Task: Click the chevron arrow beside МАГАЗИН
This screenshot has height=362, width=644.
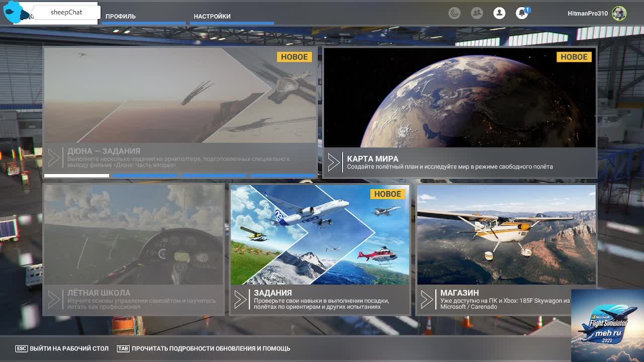Action: tap(427, 300)
